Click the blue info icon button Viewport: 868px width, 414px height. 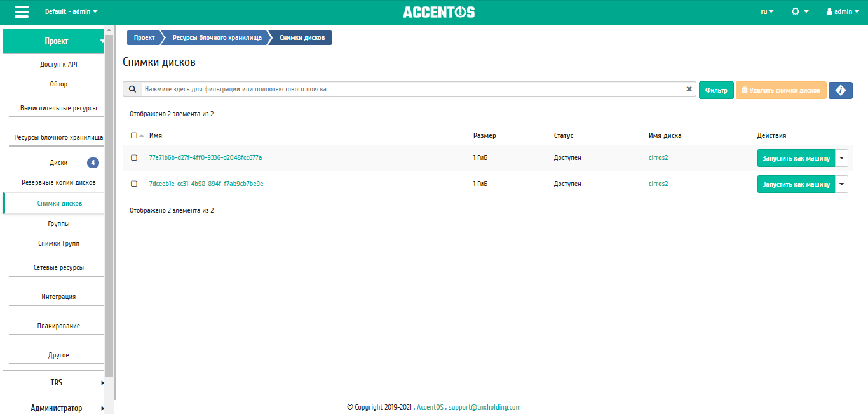pyautogui.click(x=840, y=90)
